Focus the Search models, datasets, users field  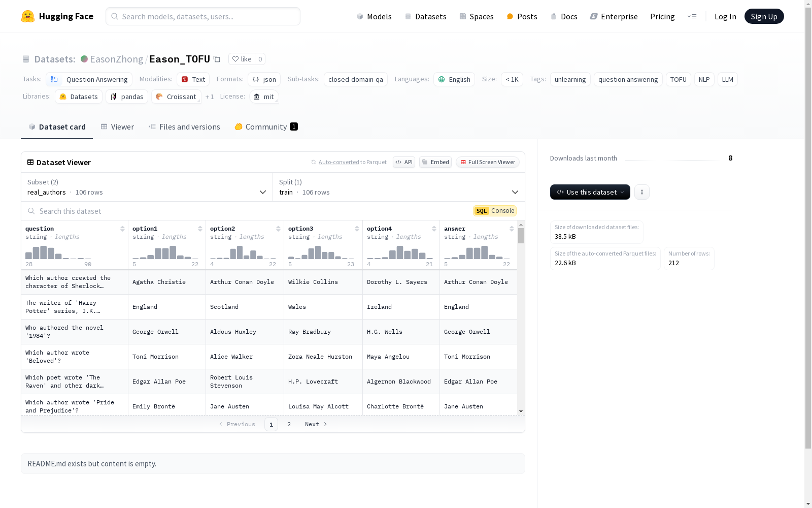[203, 16]
